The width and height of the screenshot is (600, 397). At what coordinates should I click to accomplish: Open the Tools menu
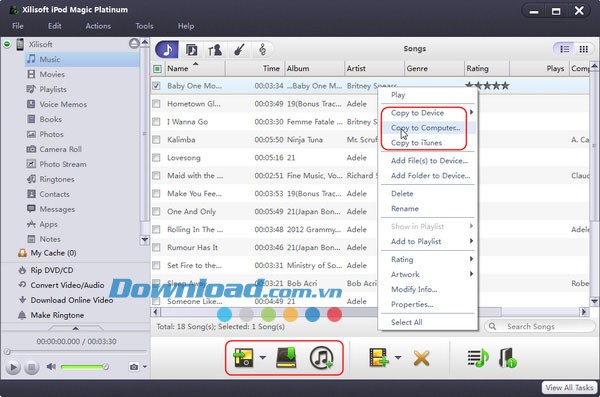(144, 26)
